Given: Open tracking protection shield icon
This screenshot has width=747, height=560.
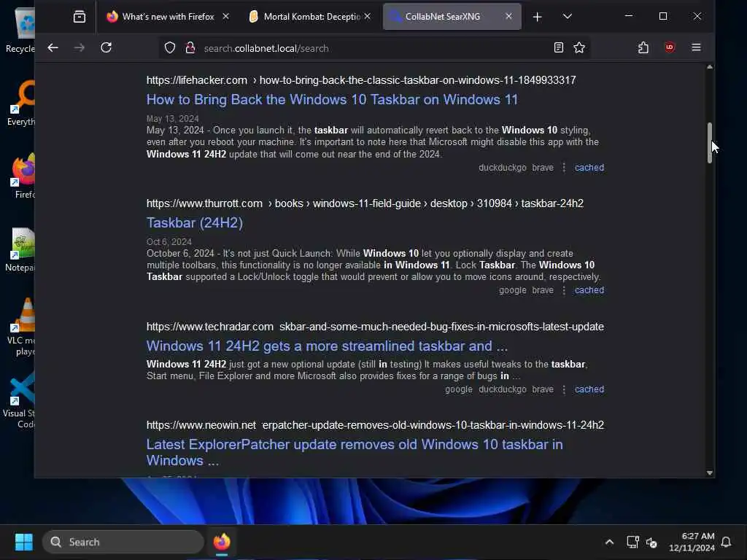Looking at the screenshot, I should (169, 47).
